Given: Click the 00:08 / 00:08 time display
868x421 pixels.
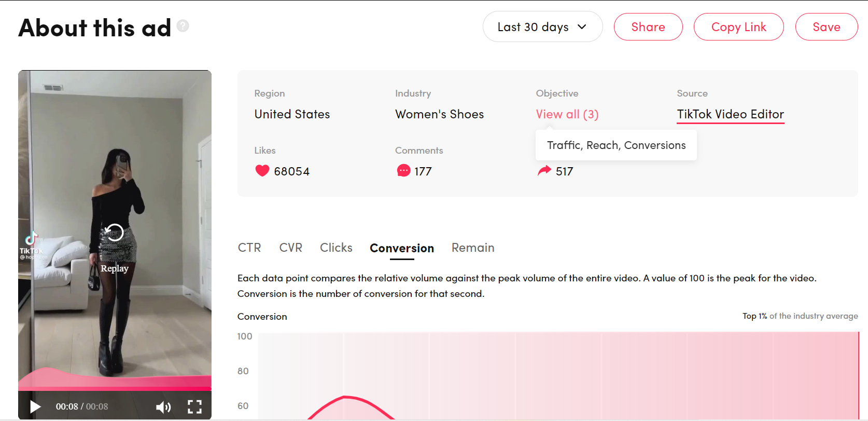Looking at the screenshot, I should (x=82, y=406).
